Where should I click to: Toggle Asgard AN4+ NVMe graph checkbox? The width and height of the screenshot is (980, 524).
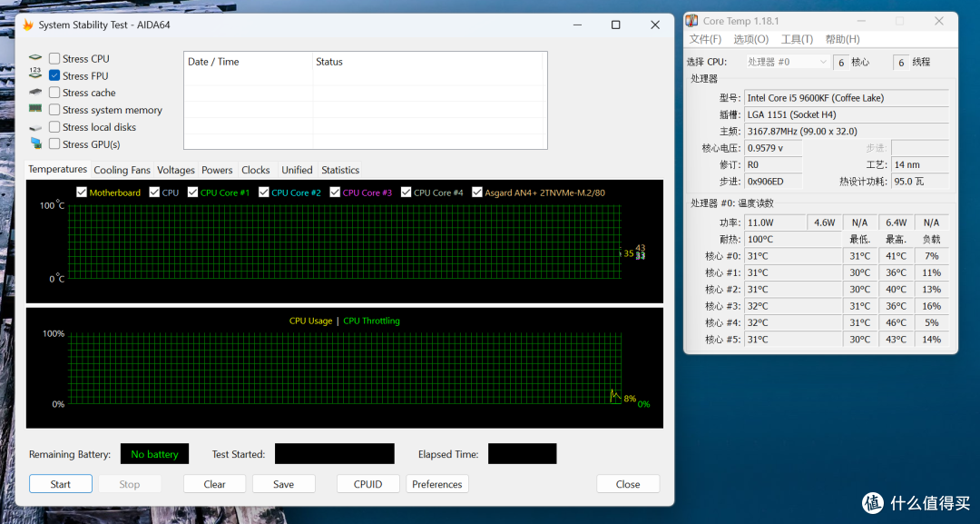click(477, 192)
